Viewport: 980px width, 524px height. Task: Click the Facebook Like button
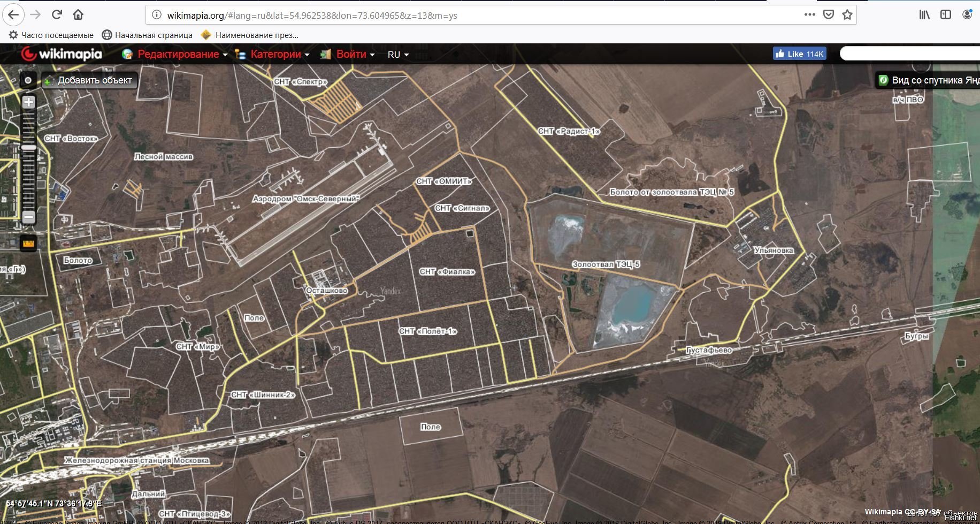coord(799,54)
